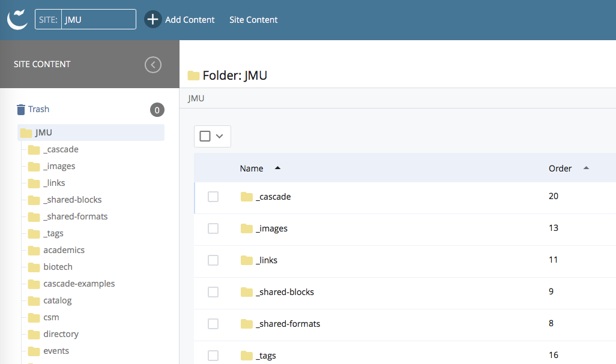The height and width of the screenshot is (364, 616).
Task: Check the _cascade row checkbox
Action: pyautogui.click(x=213, y=197)
